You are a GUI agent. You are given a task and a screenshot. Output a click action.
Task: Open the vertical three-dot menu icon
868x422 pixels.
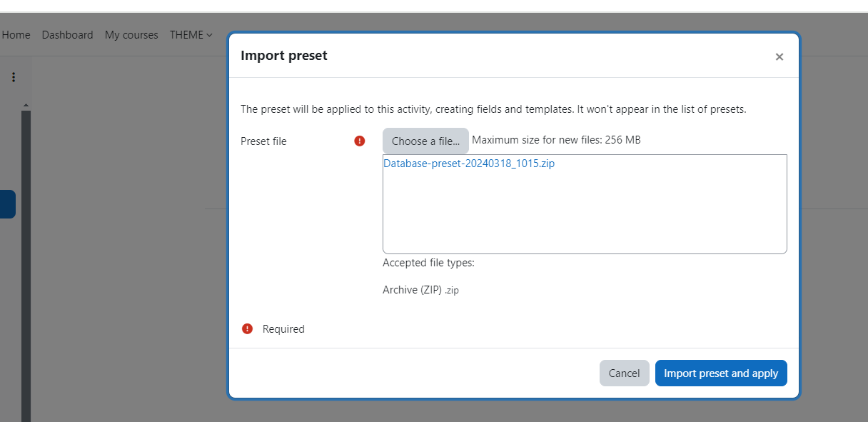tap(13, 77)
